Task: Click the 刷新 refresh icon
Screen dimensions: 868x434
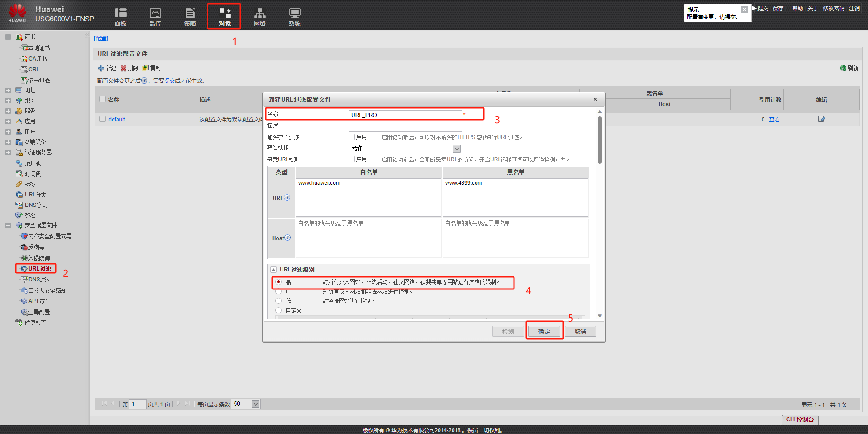Action: (x=843, y=68)
